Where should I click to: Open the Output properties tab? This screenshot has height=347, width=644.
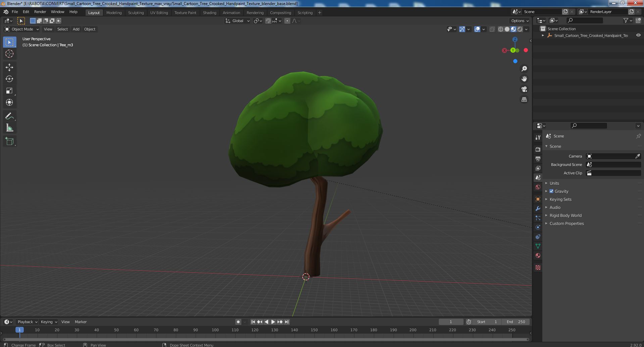tap(538, 159)
